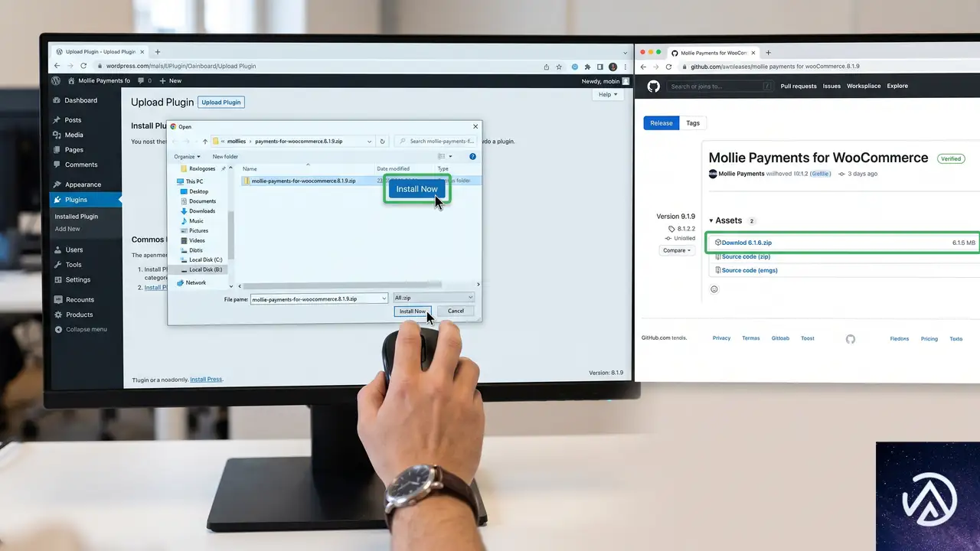980x551 pixels.
Task: Open the file dialog help icon
Action: pos(472,157)
